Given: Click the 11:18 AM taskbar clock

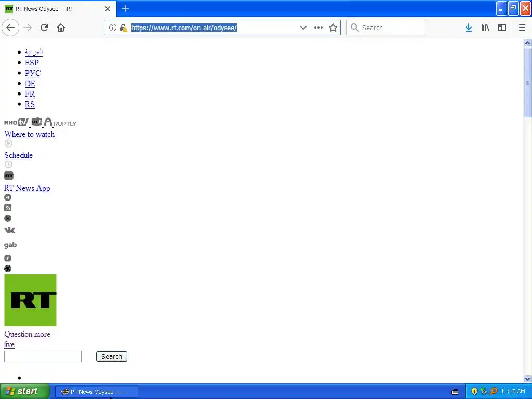Looking at the screenshot, I should [x=513, y=392].
